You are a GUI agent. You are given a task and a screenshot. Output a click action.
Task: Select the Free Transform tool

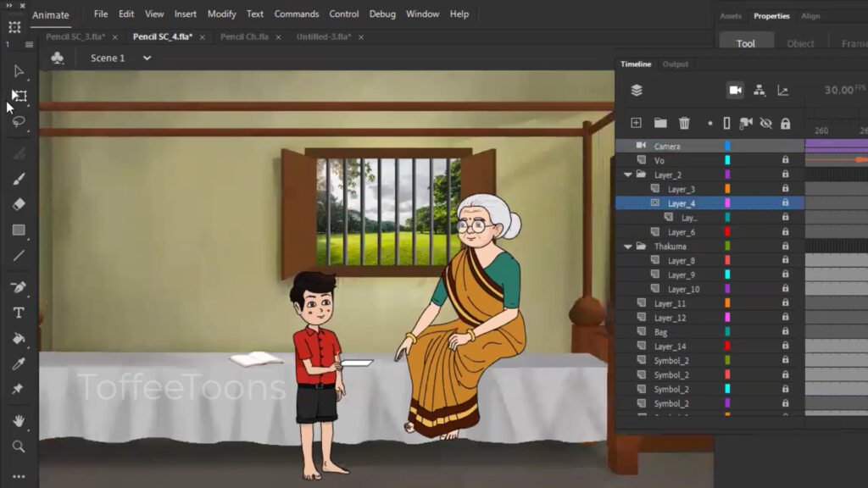19,96
